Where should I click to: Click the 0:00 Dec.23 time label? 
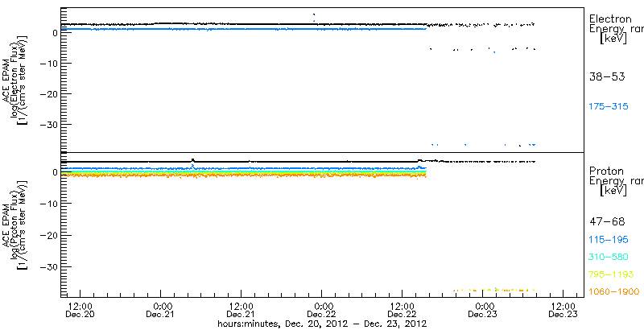point(483,311)
